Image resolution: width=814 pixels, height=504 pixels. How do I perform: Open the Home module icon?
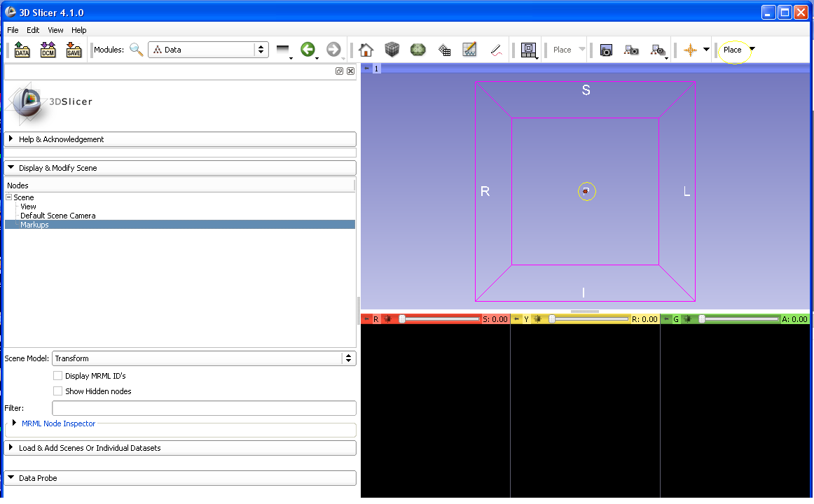coord(365,50)
